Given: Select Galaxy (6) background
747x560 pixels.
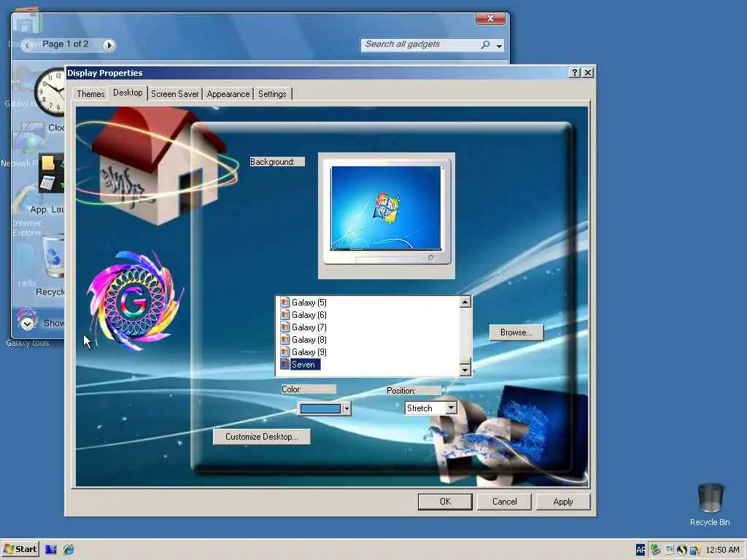Looking at the screenshot, I should 309,315.
